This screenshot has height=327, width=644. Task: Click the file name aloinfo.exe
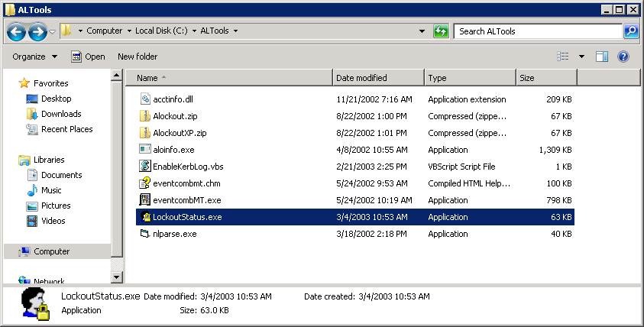pyautogui.click(x=173, y=150)
